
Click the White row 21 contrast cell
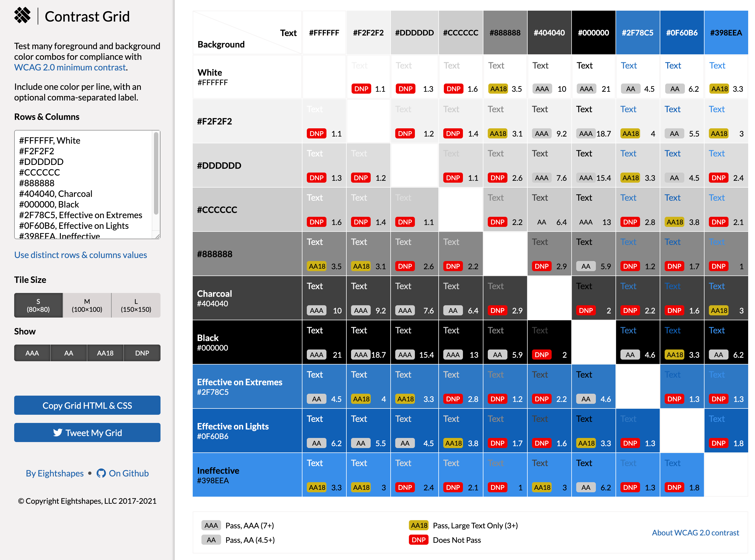593,77
